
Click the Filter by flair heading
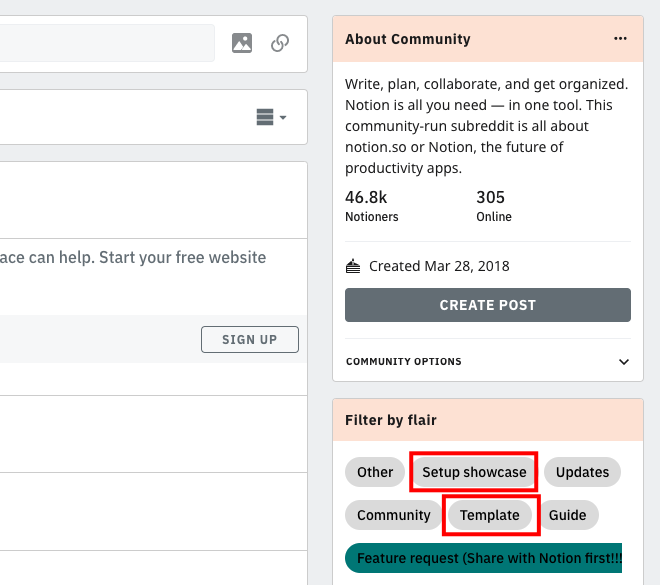pyautogui.click(x=391, y=420)
